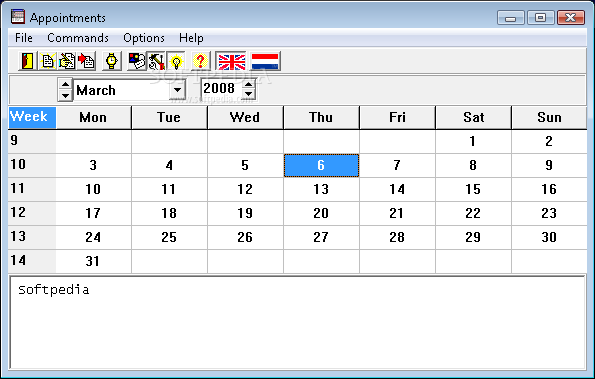Increase the year with the up arrow
This screenshot has height=379, width=595.
(249, 85)
